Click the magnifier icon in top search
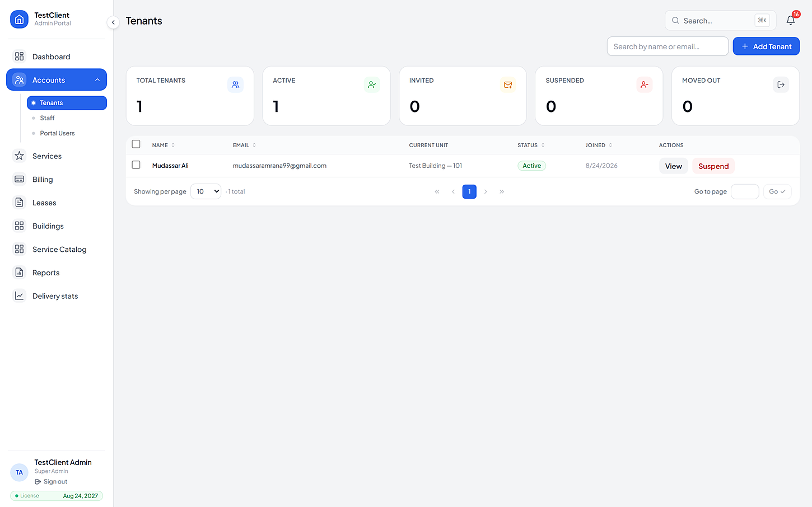812x507 pixels. click(x=676, y=21)
